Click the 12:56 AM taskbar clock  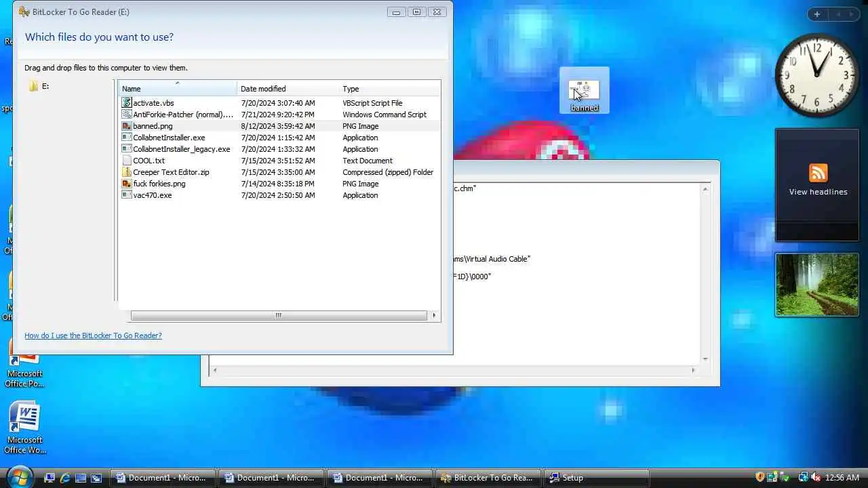tap(842, 478)
